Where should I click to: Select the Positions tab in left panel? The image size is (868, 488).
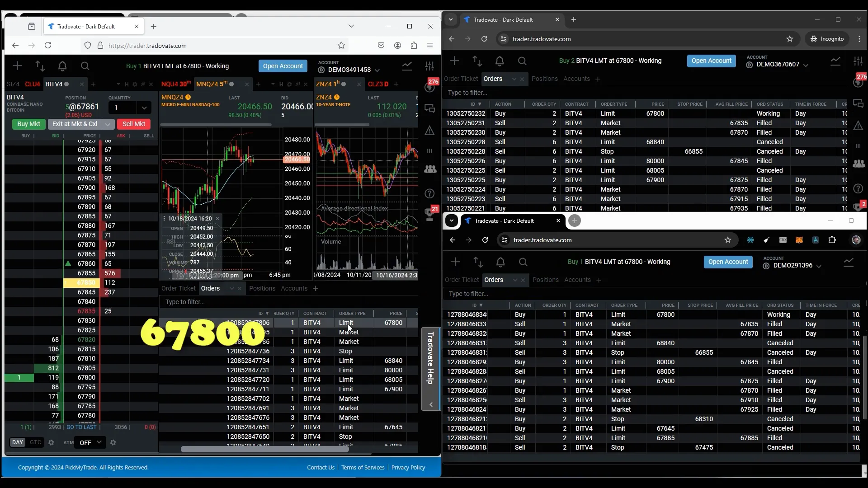[x=262, y=288]
